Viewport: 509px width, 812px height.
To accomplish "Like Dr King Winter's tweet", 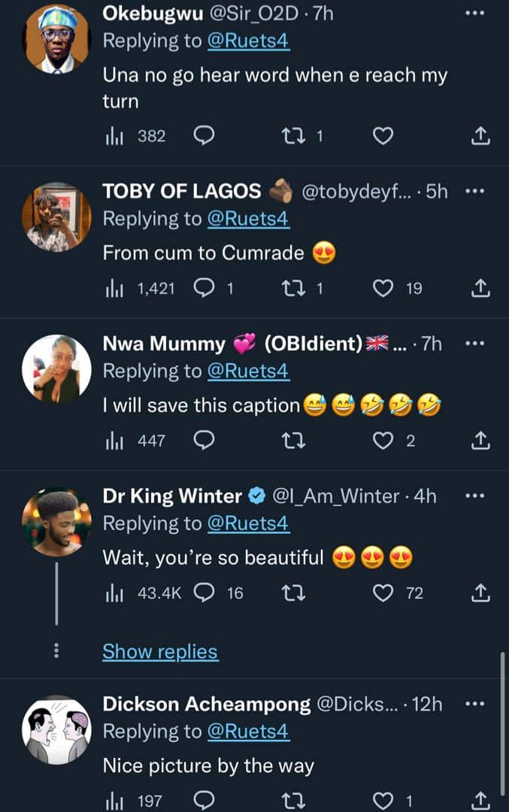I will point(383,593).
